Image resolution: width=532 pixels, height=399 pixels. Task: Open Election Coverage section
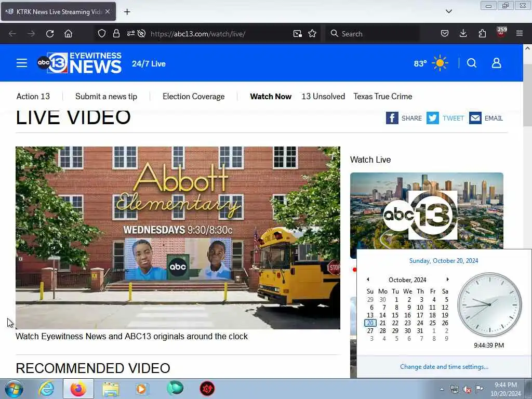tap(193, 96)
